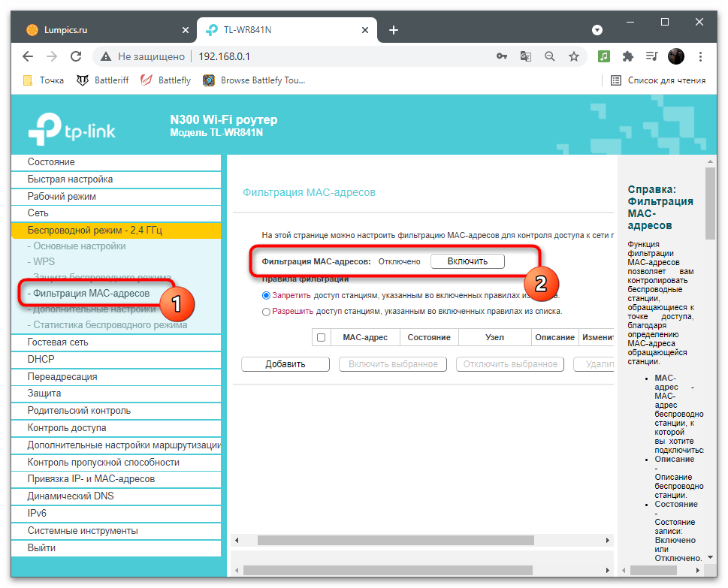Image resolution: width=728 pixels, height=588 pixels.
Task: Open Список для чтения reading list
Action: click(658, 80)
